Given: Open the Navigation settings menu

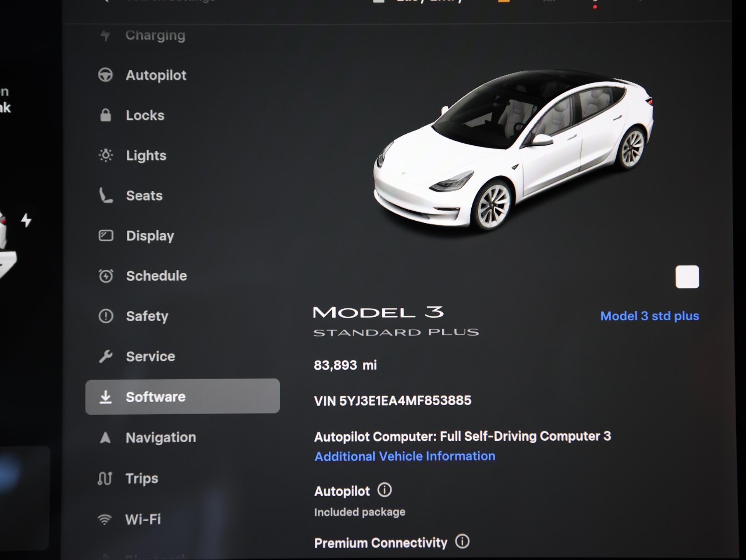Looking at the screenshot, I should point(160,438).
